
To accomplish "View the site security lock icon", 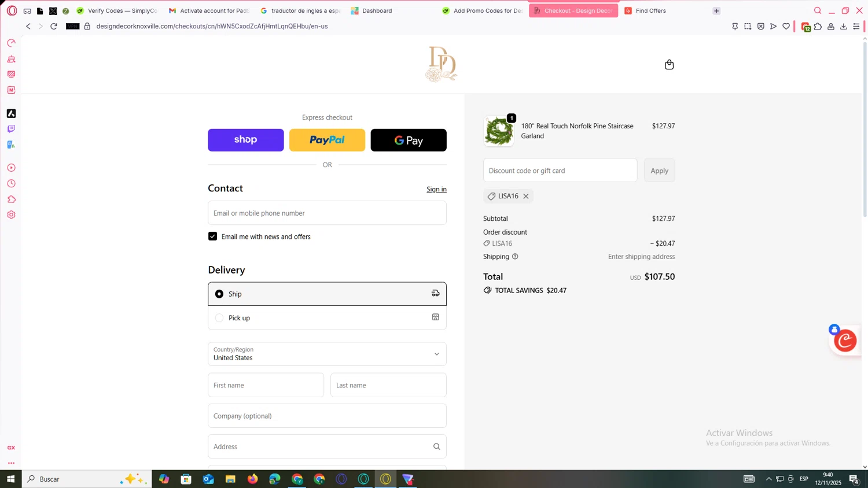I will [x=87, y=27].
